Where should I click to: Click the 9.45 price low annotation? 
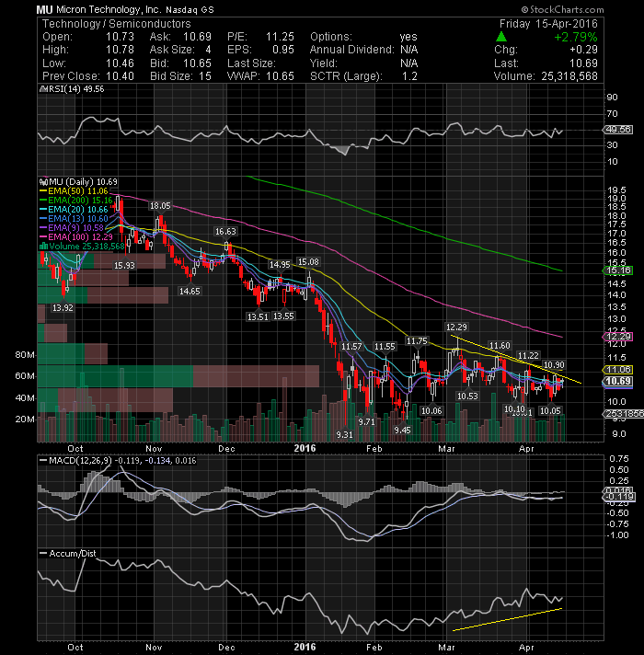402,430
